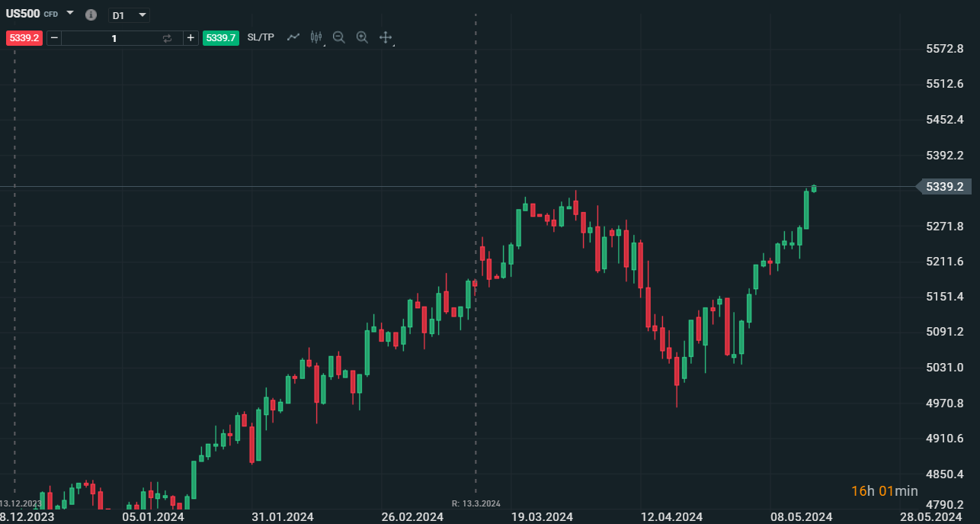The image size is (980, 524).
Task: Zoom out the chart
Action: point(339,37)
